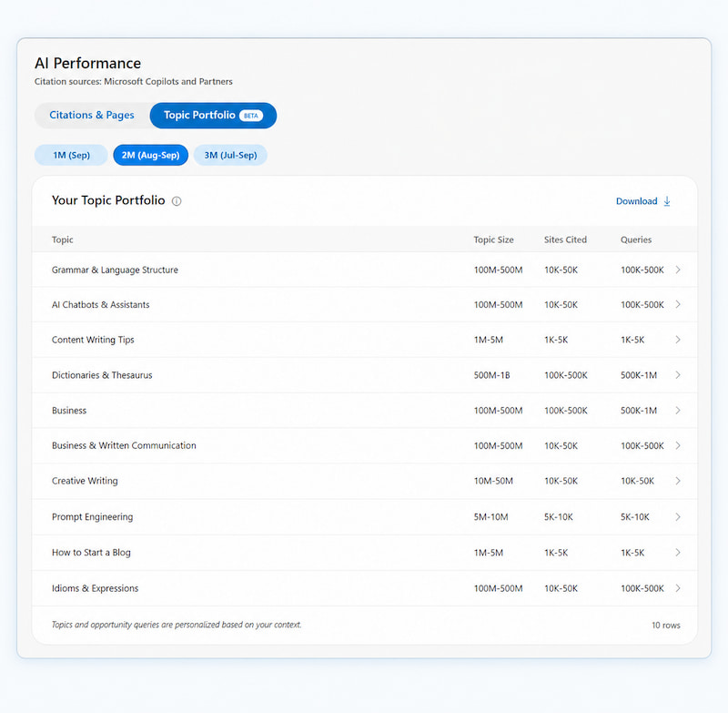This screenshot has height=713, width=728.
Task: Click the BETA badge on Topic Portfolio
Action: tap(251, 116)
